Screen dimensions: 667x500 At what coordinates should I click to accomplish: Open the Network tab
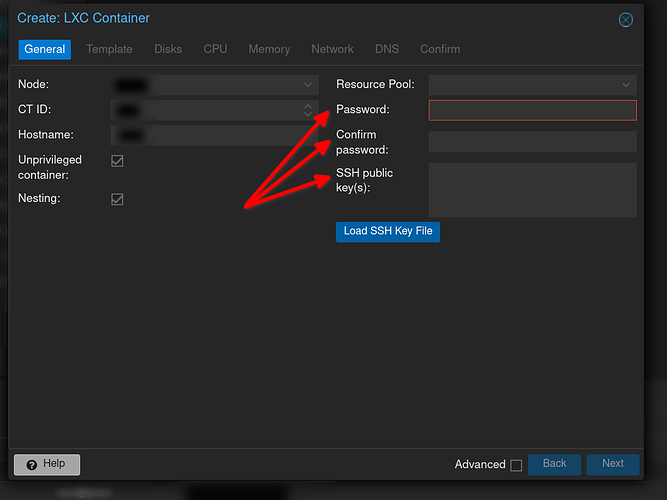332,49
